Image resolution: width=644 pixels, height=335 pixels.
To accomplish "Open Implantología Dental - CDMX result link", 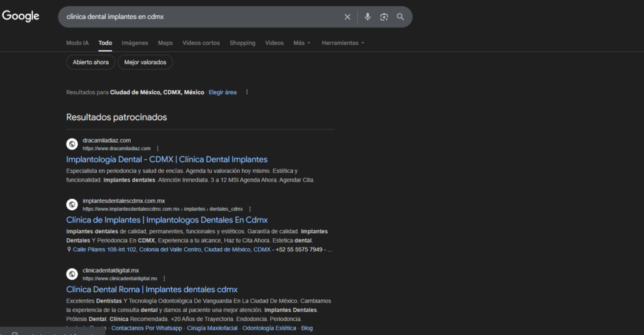I will [167, 160].
